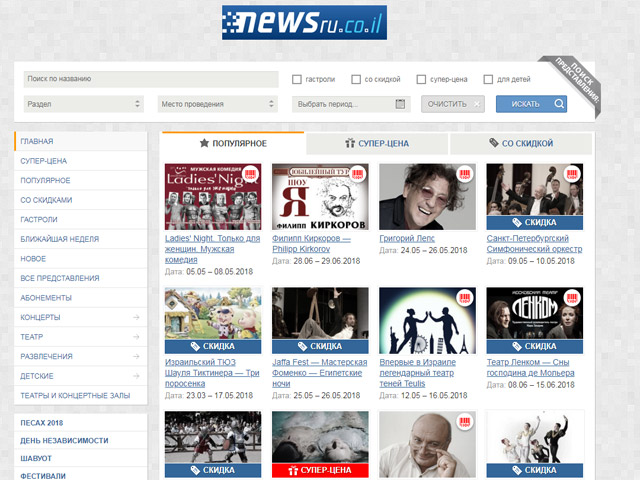Click ticket badge on Ленком poster

click(x=572, y=298)
